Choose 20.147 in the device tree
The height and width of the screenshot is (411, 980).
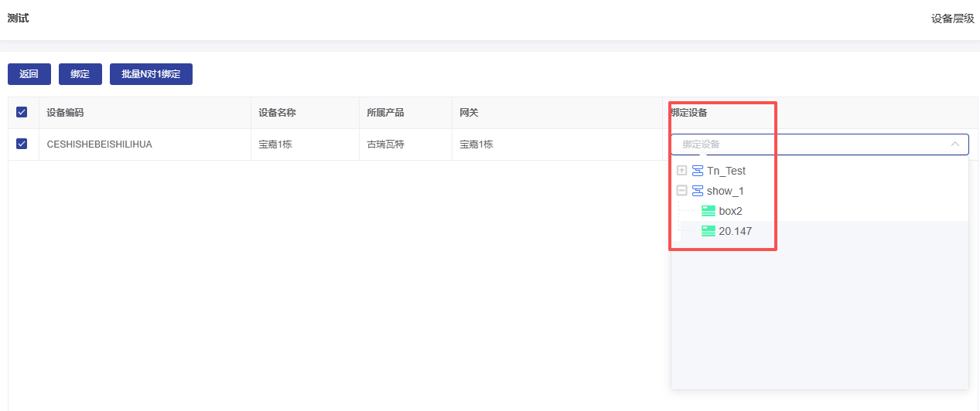[x=735, y=231]
